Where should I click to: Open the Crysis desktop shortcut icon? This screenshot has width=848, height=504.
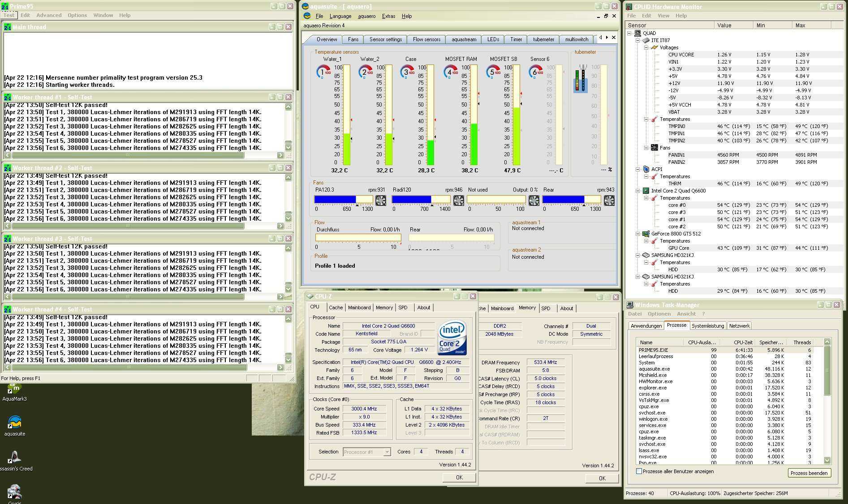pyautogui.click(x=15, y=491)
